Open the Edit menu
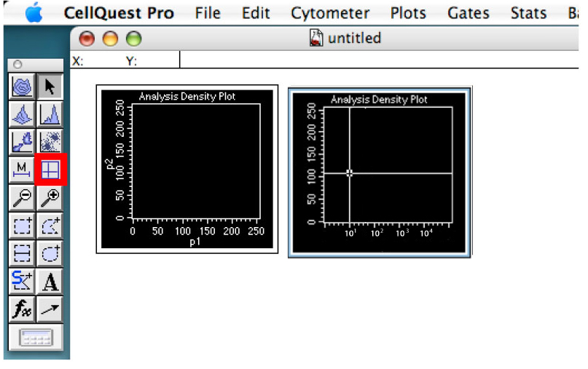The image size is (588, 369). point(256,13)
